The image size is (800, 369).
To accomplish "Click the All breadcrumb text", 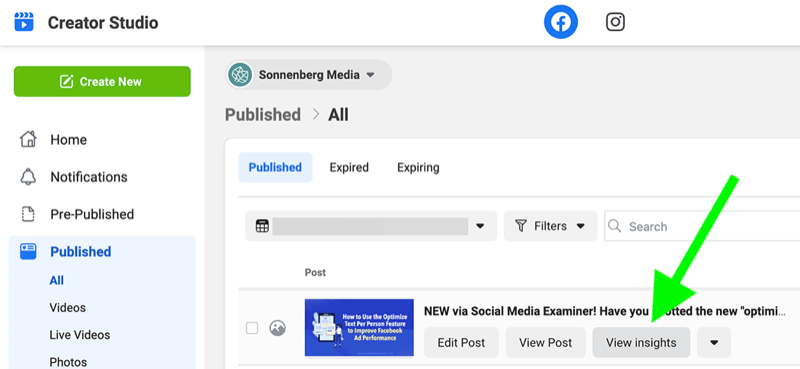I will [338, 115].
